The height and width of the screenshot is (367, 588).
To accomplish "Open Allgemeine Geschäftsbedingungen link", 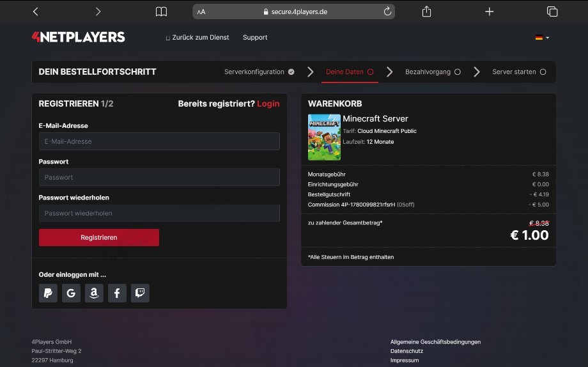I will point(435,342).
